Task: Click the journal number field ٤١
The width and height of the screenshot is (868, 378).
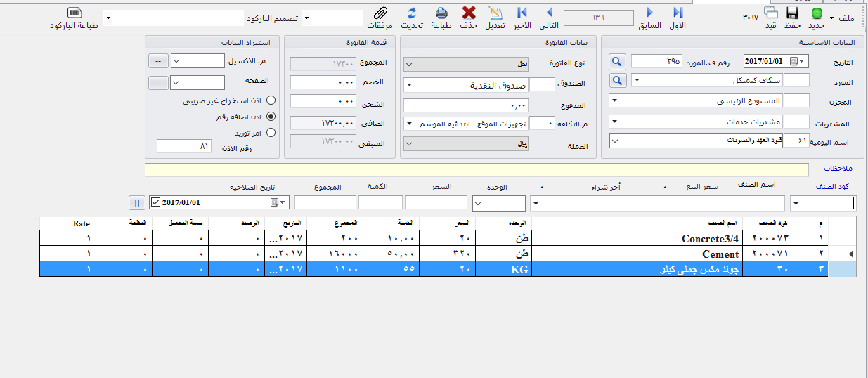Action: [x=796, y=141]
